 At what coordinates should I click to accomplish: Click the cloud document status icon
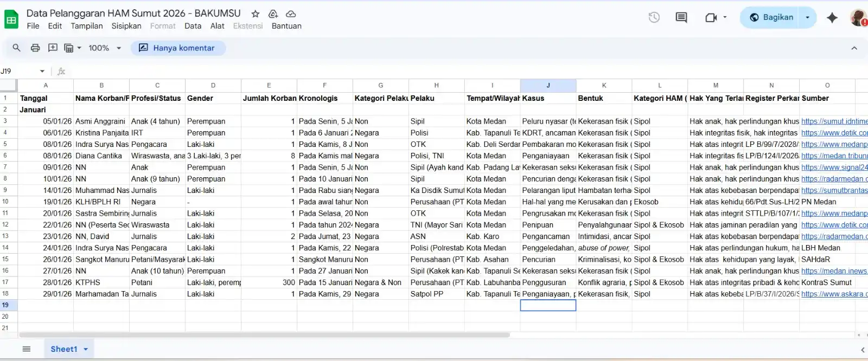(x=291, y=14)
